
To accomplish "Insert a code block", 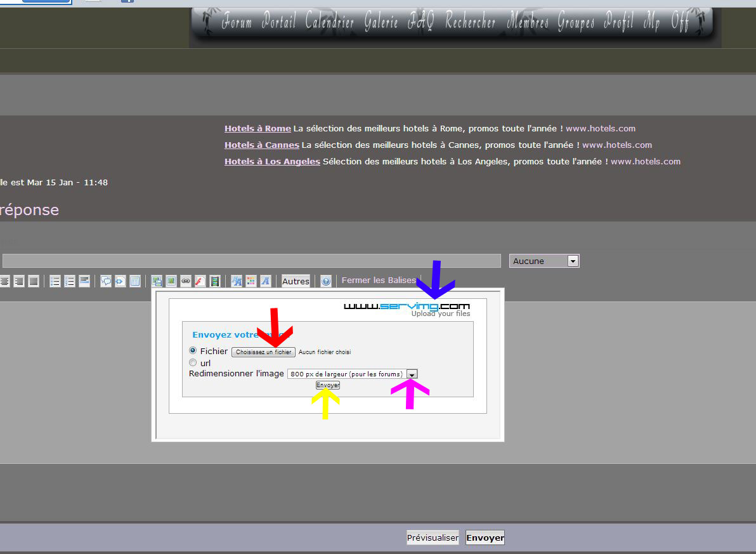I will pos(120,281).
